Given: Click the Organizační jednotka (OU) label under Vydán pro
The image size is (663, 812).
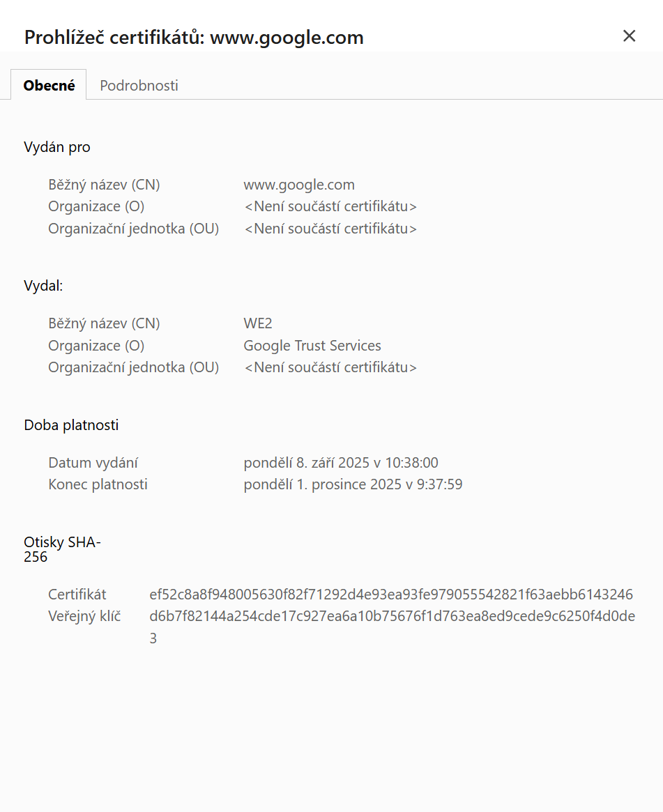Looking at the screenshot, I should pyautogui.click(x=133, y=228).
